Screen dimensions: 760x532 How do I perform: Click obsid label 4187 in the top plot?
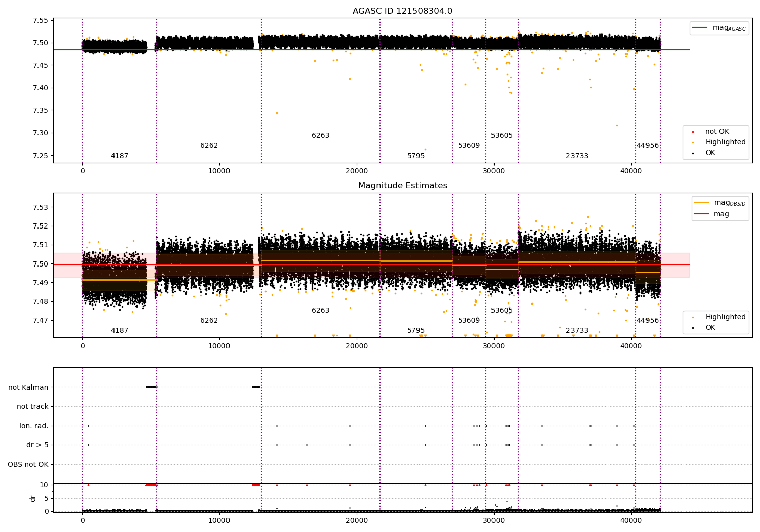pyautogui.click(x=120, y=156)
